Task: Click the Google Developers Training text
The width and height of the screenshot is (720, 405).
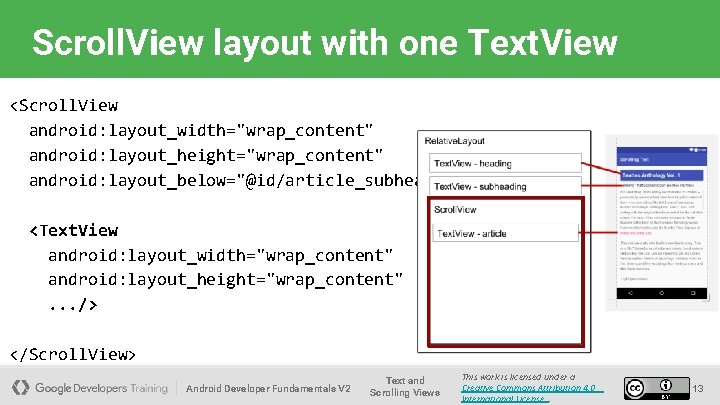Action: pyautogui.click(x=101, y=388)
